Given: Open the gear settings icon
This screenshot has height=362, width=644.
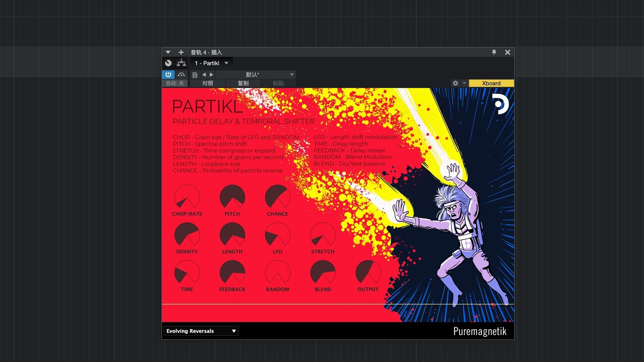Looking at the screenshot, I should point(455,83).
